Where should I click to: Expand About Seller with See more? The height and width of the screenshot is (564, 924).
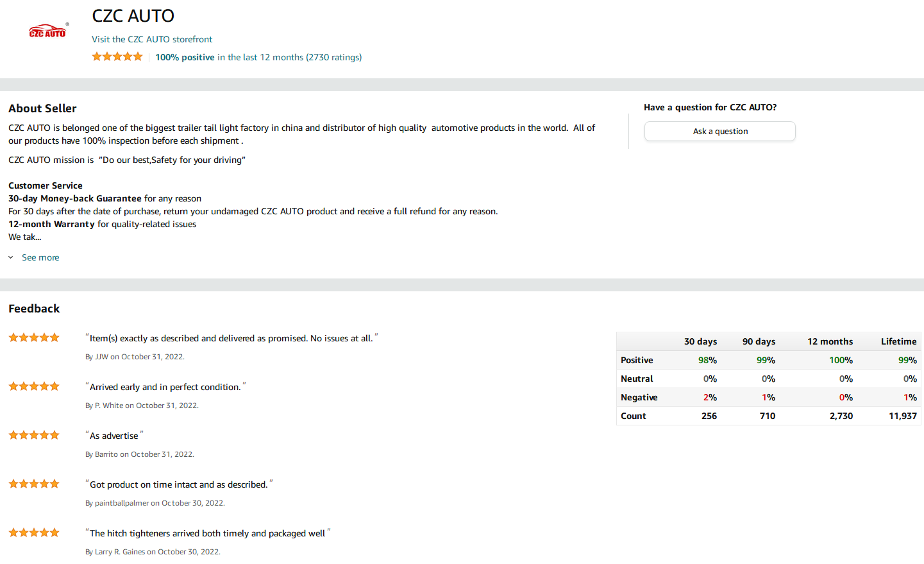point(40,257)
